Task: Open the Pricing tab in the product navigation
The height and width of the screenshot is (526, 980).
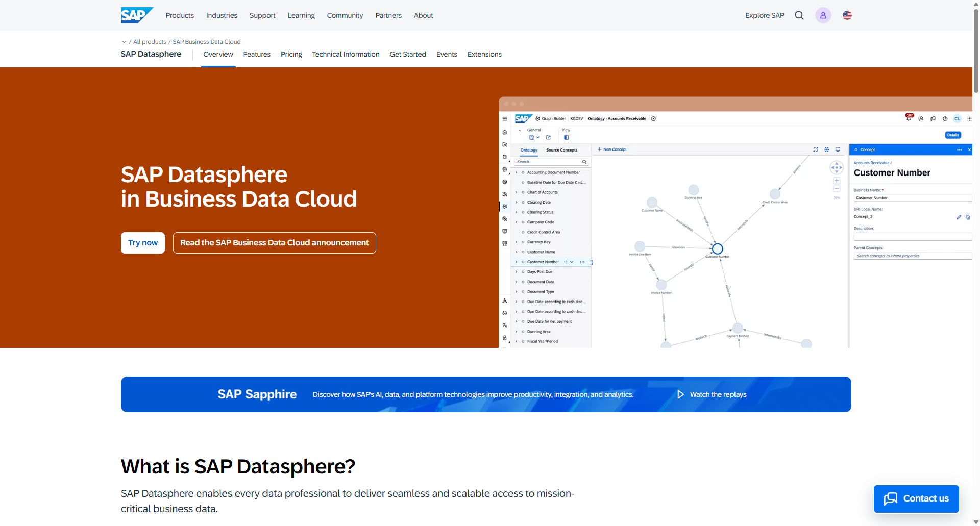Action: 291,54
